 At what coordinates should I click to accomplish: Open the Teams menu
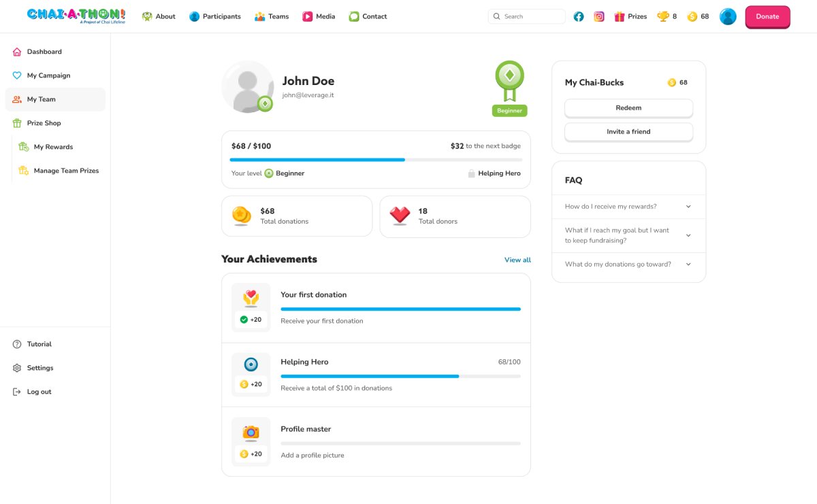pyautogui.click(x=272, y=16)
